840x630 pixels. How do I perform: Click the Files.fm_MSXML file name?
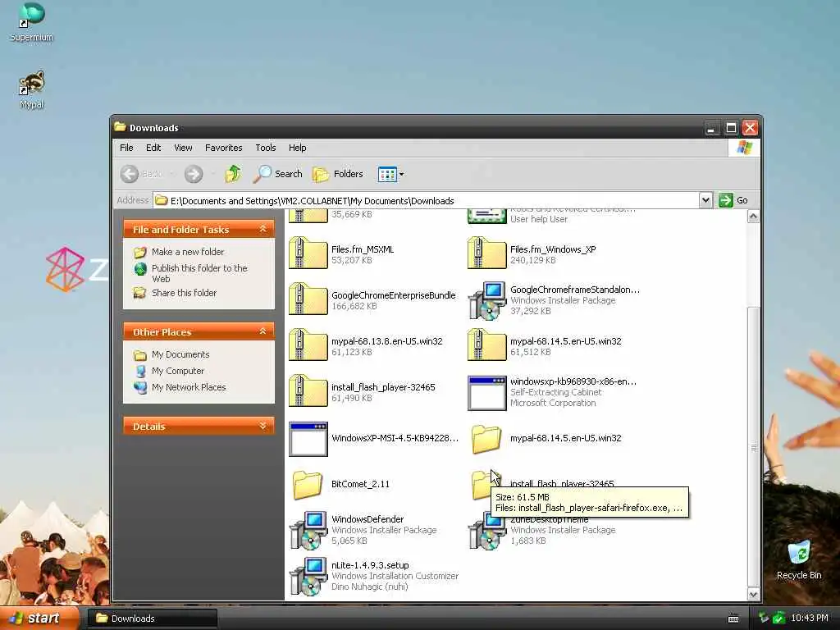tap(362, 249)
